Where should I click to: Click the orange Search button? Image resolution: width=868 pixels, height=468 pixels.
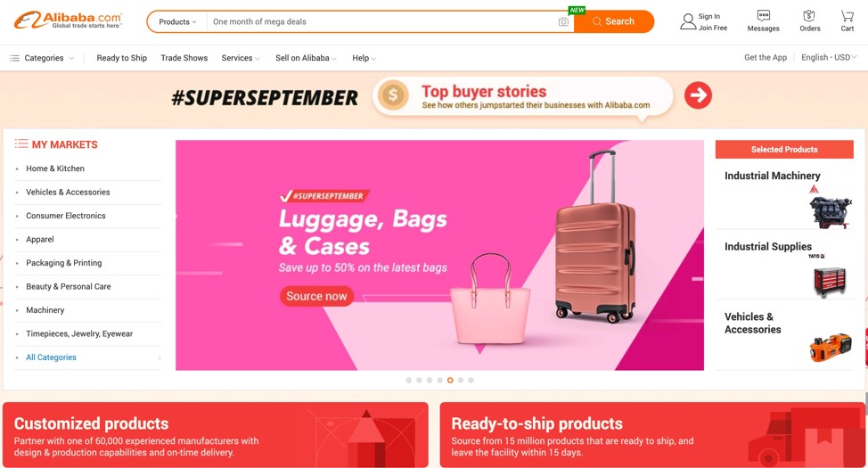[614, 21]
